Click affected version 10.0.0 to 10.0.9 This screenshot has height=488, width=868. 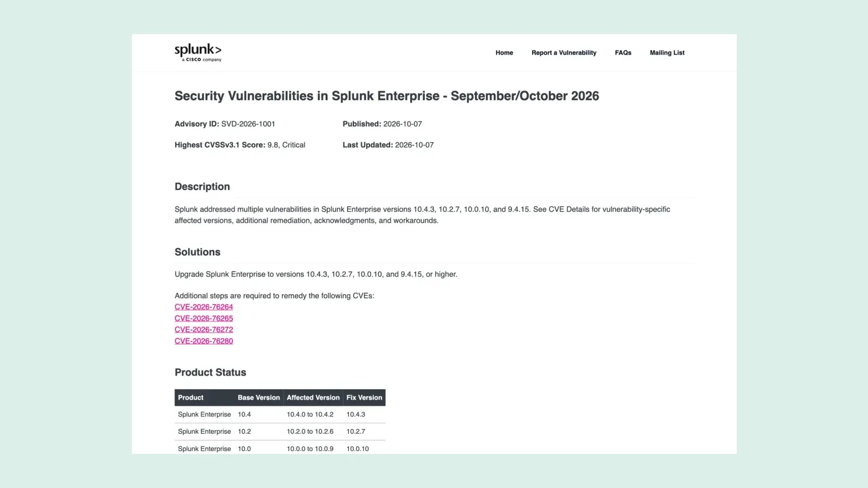pos(310,449)
